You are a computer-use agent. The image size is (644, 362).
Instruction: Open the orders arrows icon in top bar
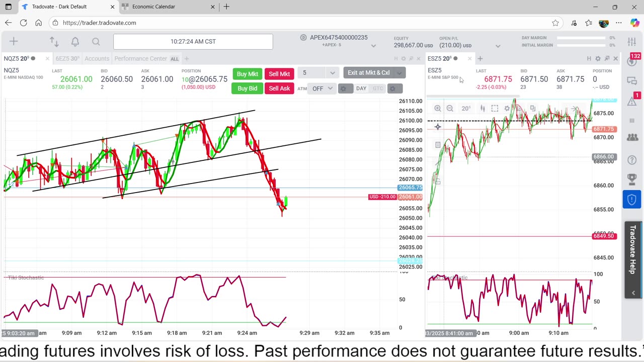[54, 42]
